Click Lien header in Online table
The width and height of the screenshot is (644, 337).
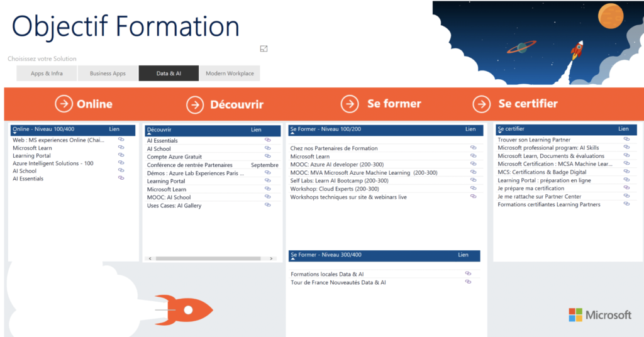[x=114, y=130]
